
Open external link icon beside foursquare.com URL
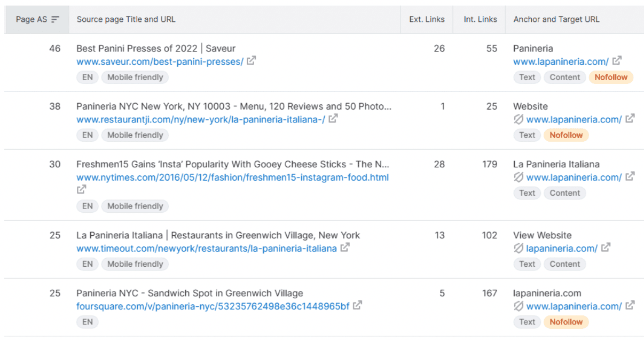357,305
